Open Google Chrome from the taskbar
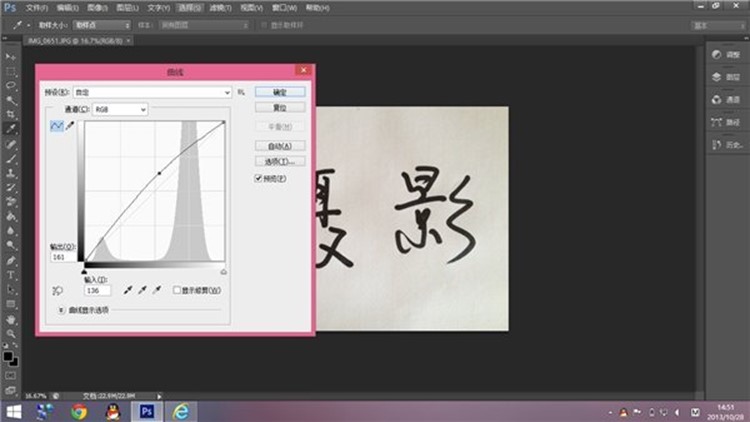Screen dimensions: 750x422 click(78, 410)
